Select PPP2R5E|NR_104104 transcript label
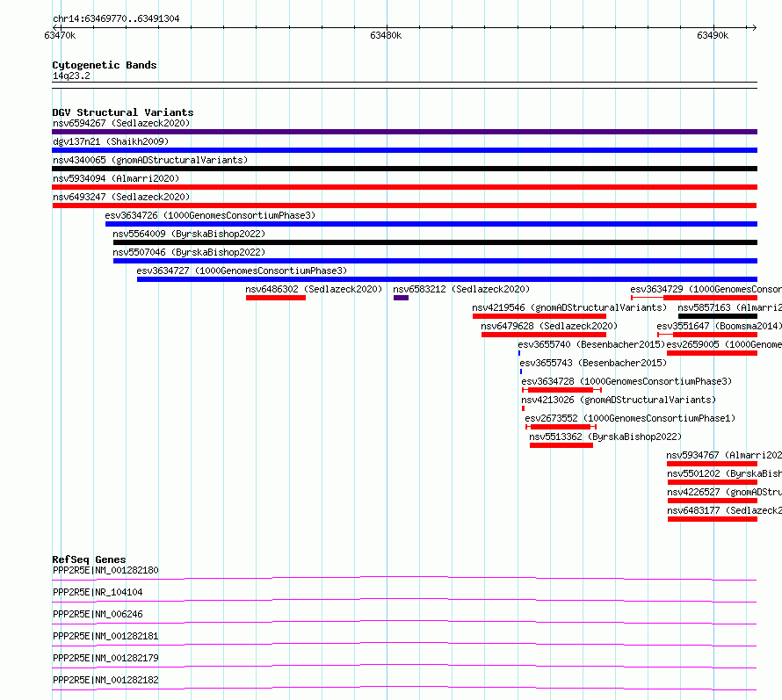The width and height of the screenshot is (782, 700). tap(98, 592)
